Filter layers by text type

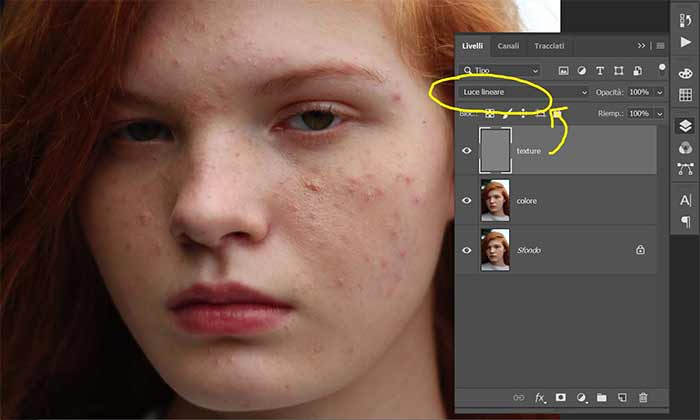pyautogui.click(x=601, y=71)
